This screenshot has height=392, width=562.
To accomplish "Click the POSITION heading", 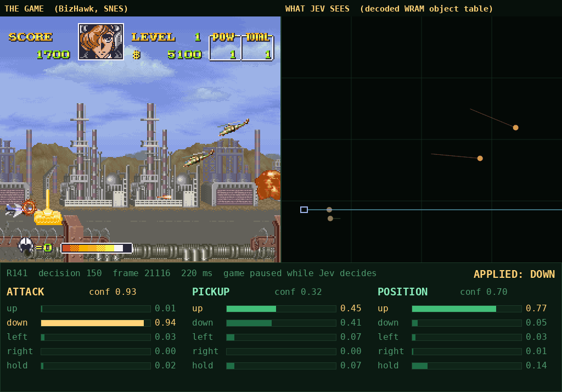I will (402, 292).
